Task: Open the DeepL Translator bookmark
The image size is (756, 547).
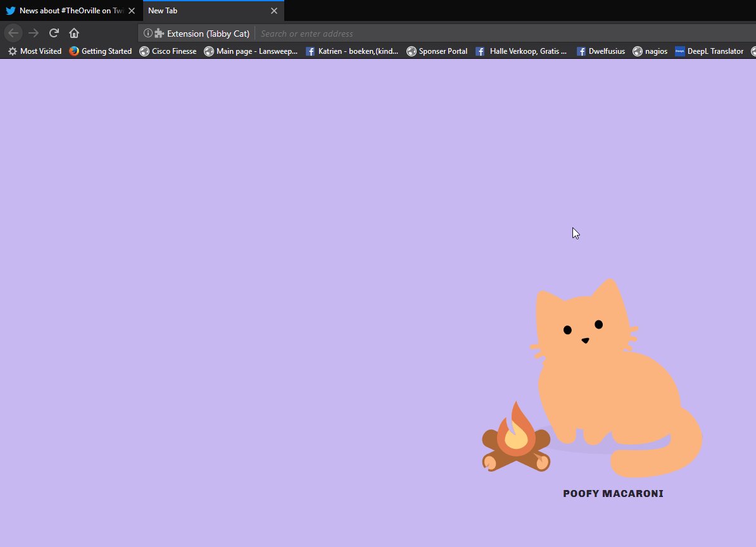Action: tap(709, 51)
